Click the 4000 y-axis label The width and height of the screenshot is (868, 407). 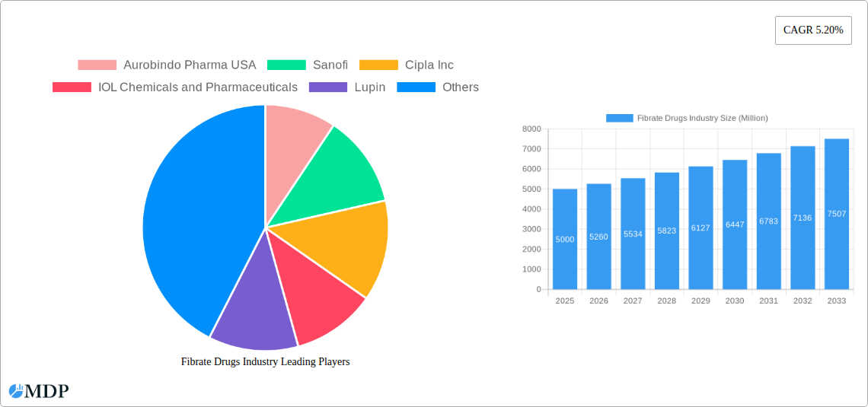531,209
